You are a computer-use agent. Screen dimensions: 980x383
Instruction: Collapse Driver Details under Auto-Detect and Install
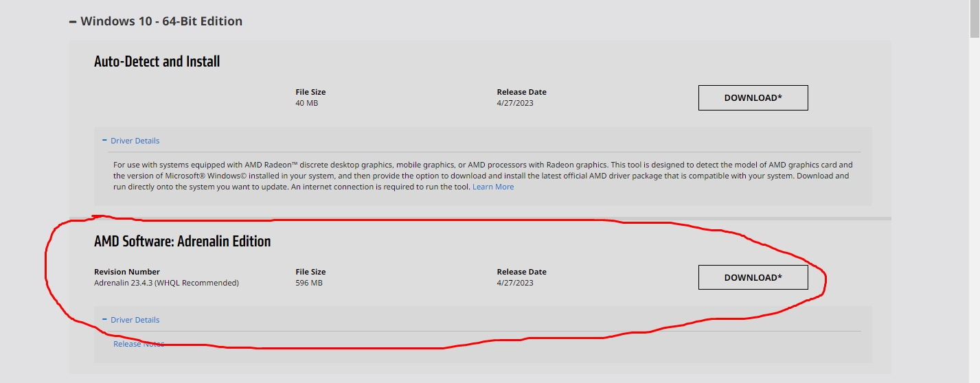pyautogui.click(x=130, y=141)
